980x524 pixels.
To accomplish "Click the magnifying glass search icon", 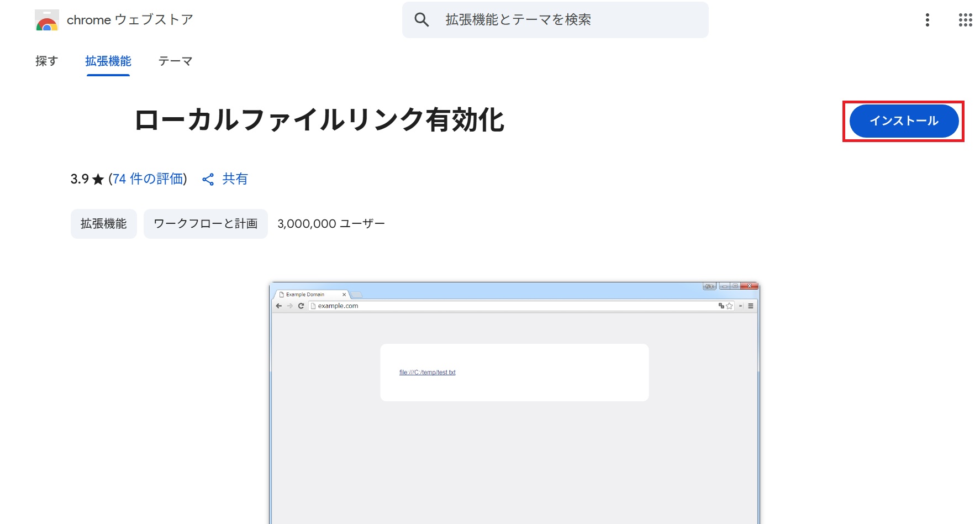I will (421, 20).
